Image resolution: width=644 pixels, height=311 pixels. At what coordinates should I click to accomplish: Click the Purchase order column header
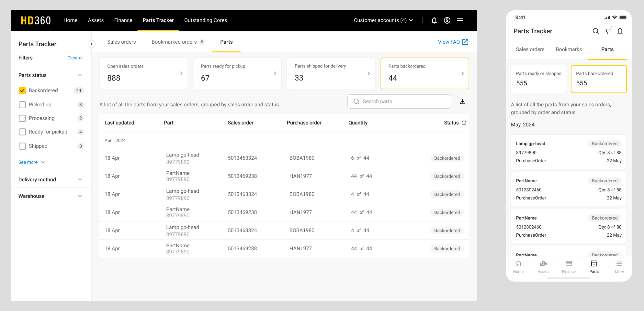click(304, 123)
